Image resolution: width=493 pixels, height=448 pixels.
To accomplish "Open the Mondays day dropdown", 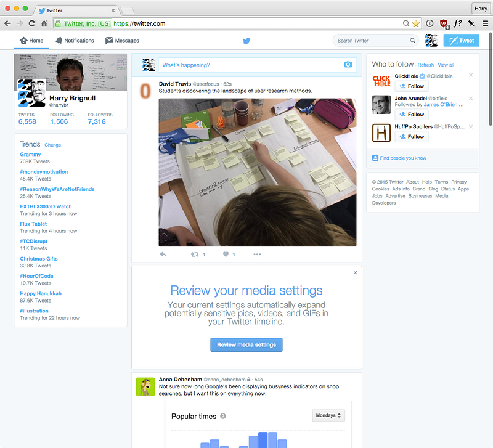I will click(x=328, y=415).
